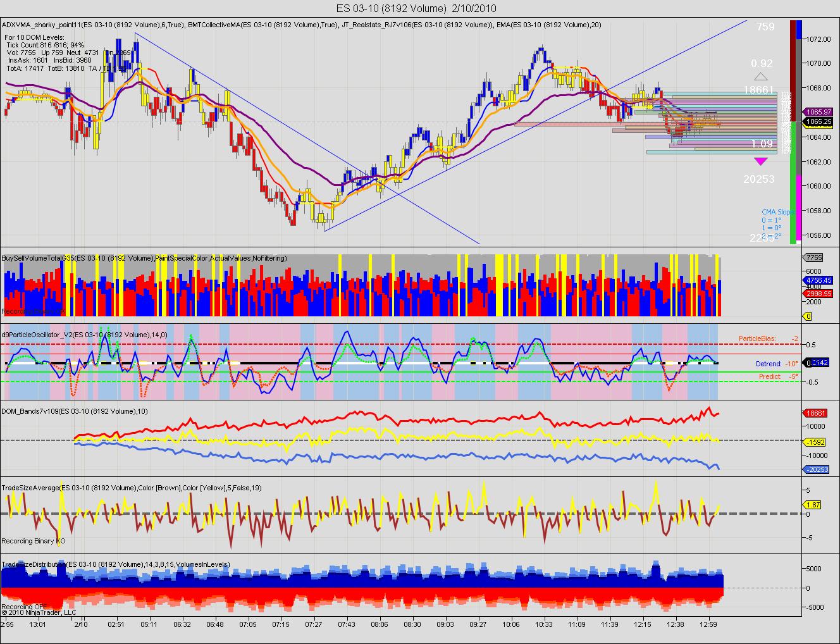Click the 12:59 time axis label
The image size is (840, 644).
pos(708,624)
